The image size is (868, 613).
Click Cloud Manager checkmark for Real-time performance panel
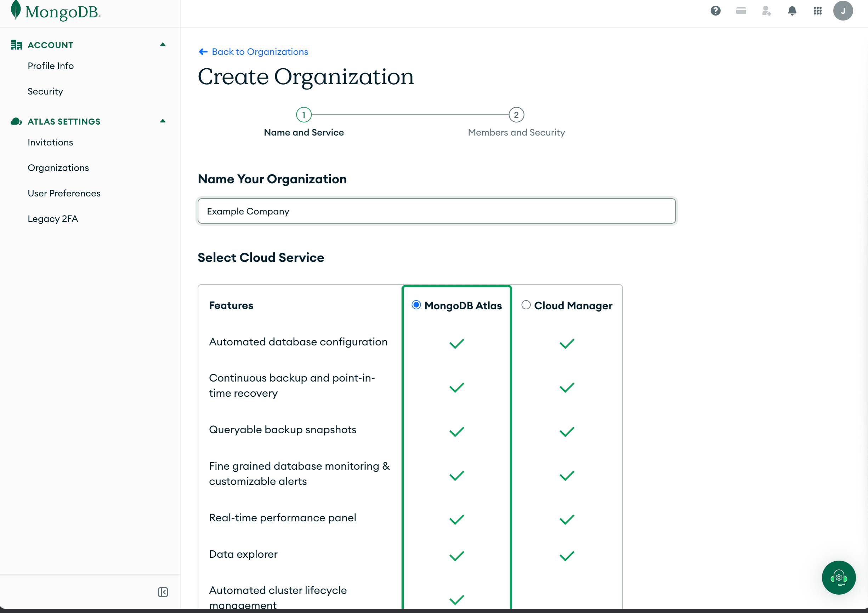pyautogui.click(x=567, y=520)
